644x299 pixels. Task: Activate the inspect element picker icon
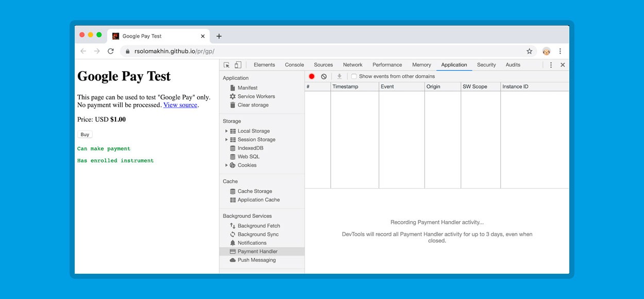(x=227, y=65)
